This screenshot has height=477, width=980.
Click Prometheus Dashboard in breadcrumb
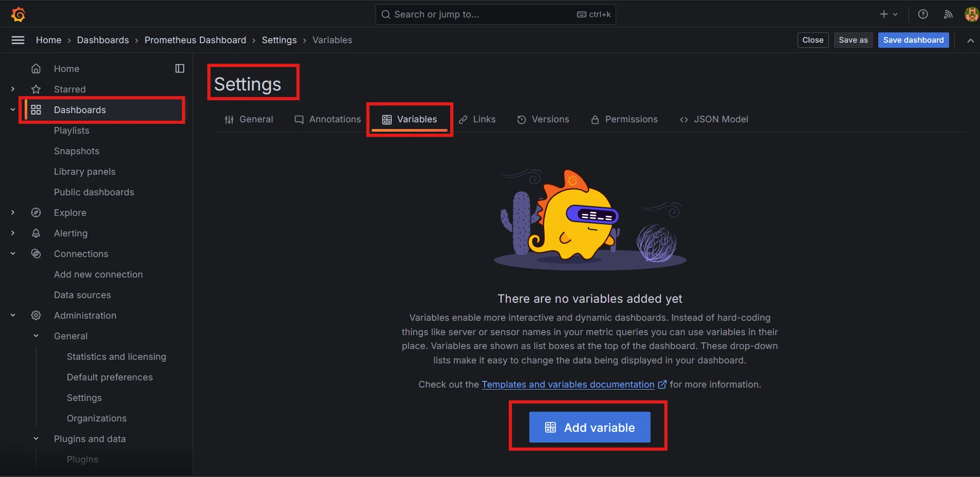(x=195, y=40)
